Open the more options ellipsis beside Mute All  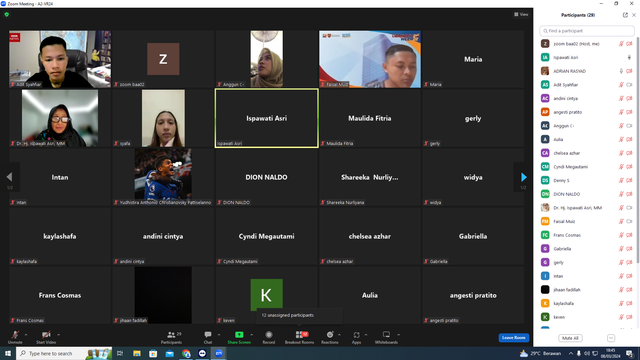click(611, 338)
